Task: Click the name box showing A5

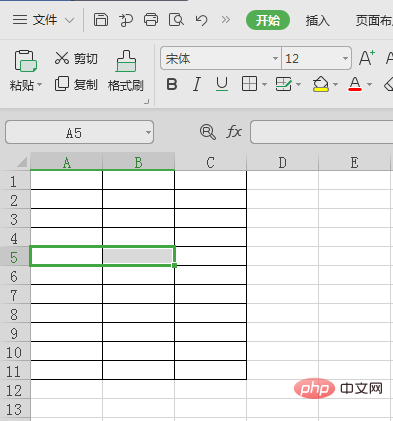Action: (x=74, y=133)
